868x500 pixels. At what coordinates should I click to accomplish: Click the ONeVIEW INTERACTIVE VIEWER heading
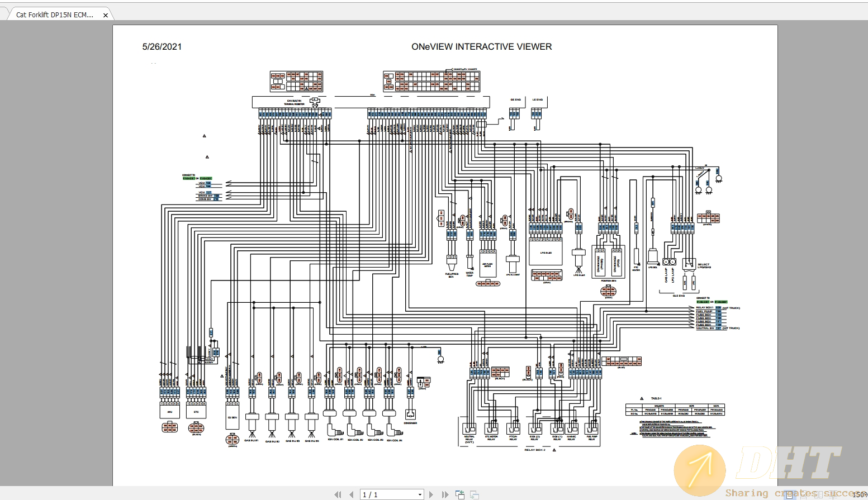click(x=482, y=47)
